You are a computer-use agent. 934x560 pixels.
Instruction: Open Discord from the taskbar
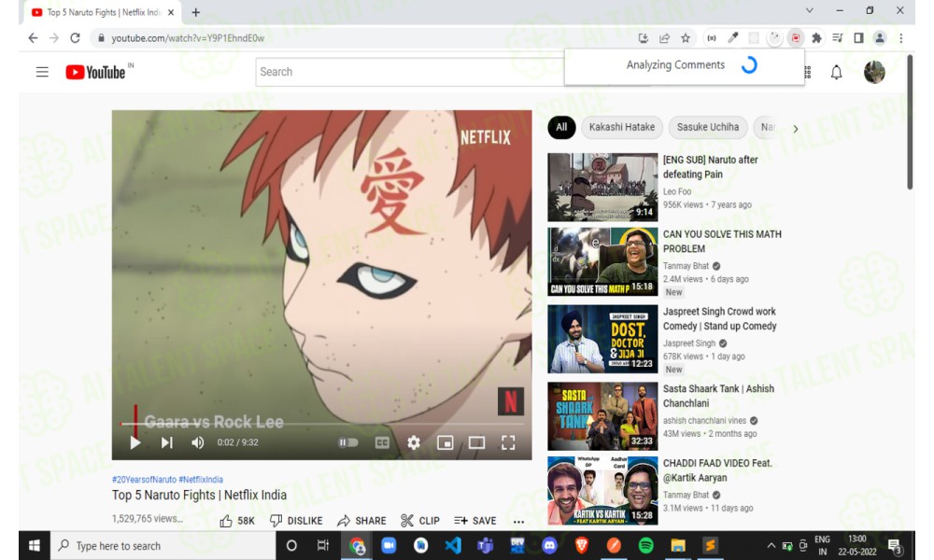tap(549, 546)
